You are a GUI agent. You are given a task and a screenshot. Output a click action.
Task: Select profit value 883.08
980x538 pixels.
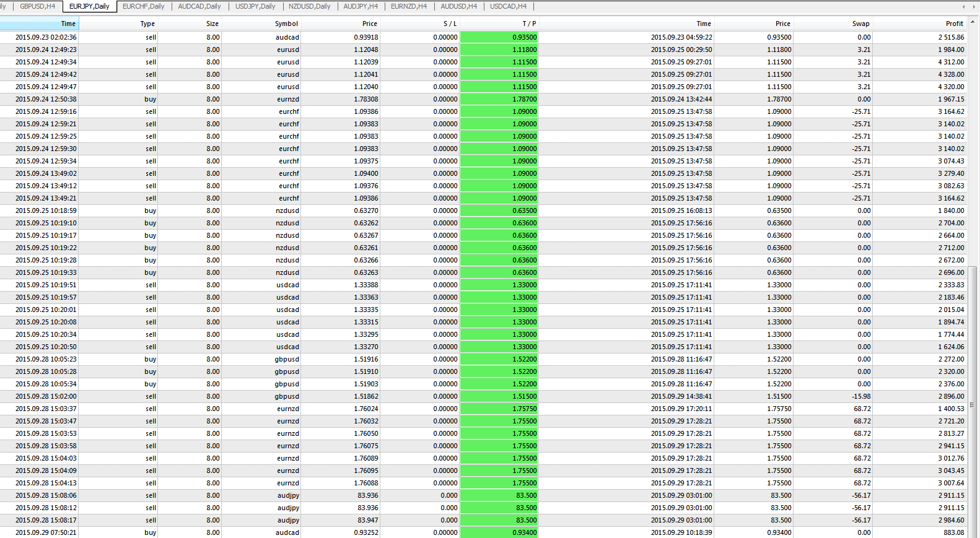point(954,532)
